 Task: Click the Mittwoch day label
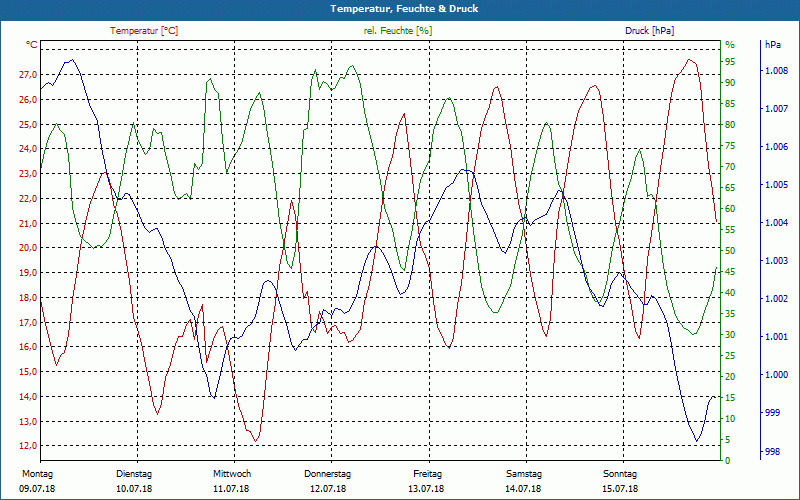232,474
